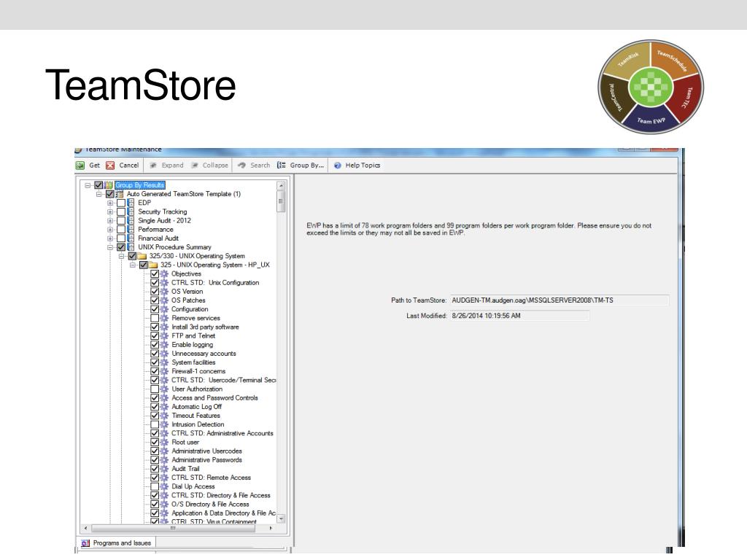
Task: Click the tree vertical scrollbar thumb
Action: (x=281, y=201)
